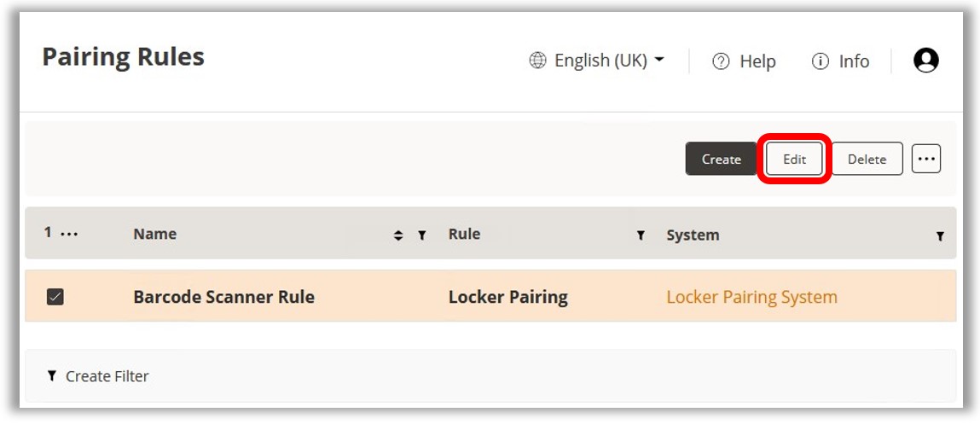Click the Rule column header
The image size is (980, 424).
click(464, 234)
